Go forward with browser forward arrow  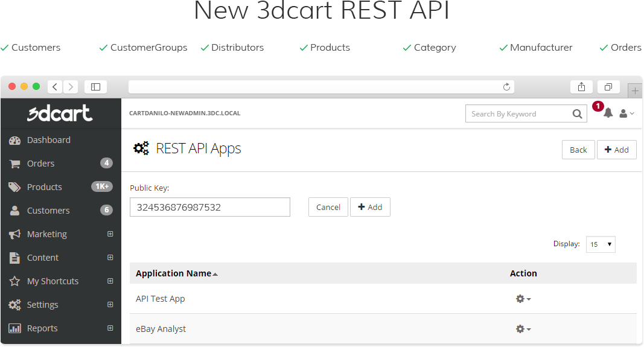pos(71,87)
